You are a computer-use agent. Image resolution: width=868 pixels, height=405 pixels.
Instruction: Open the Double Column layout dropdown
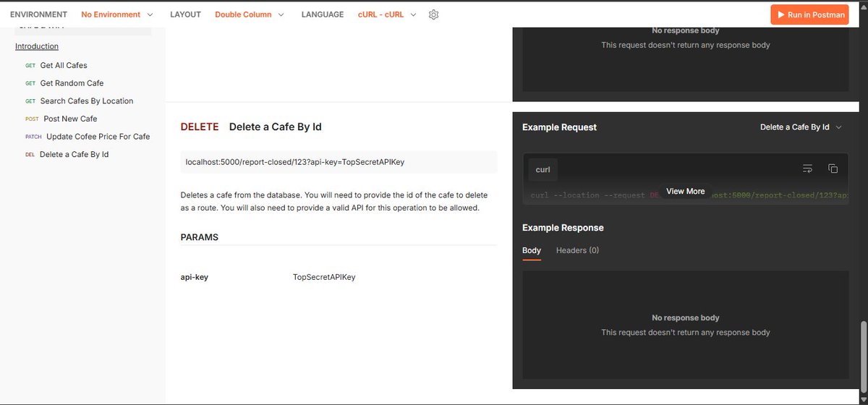pos(250,14)
